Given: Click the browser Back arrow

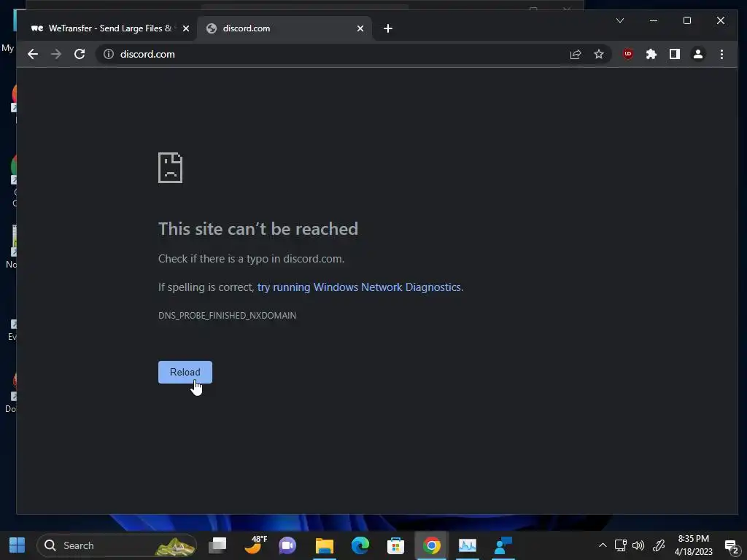Looking at the screenshot, I should [32, 54].
